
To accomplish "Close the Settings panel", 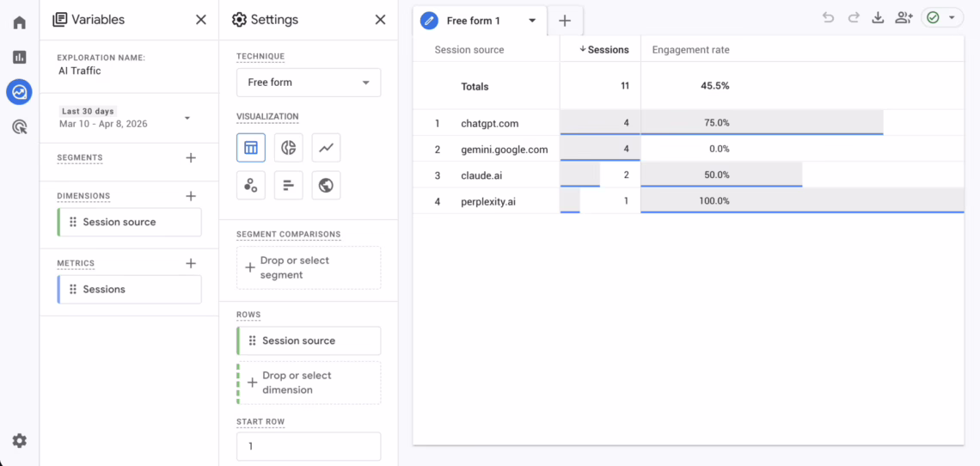I will (380, 20).
